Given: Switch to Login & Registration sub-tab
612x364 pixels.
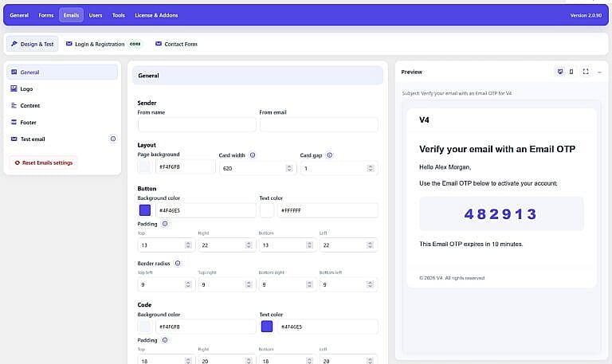Looking at the screenshot, I should click(x=103, y=44).
